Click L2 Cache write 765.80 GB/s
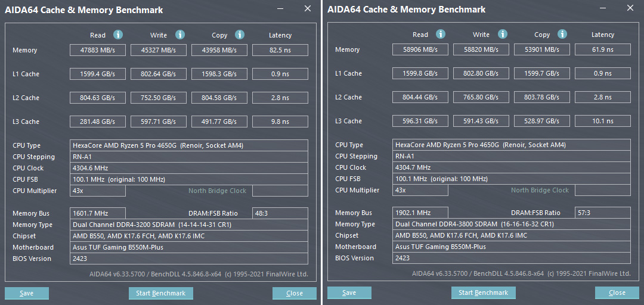 481,97
